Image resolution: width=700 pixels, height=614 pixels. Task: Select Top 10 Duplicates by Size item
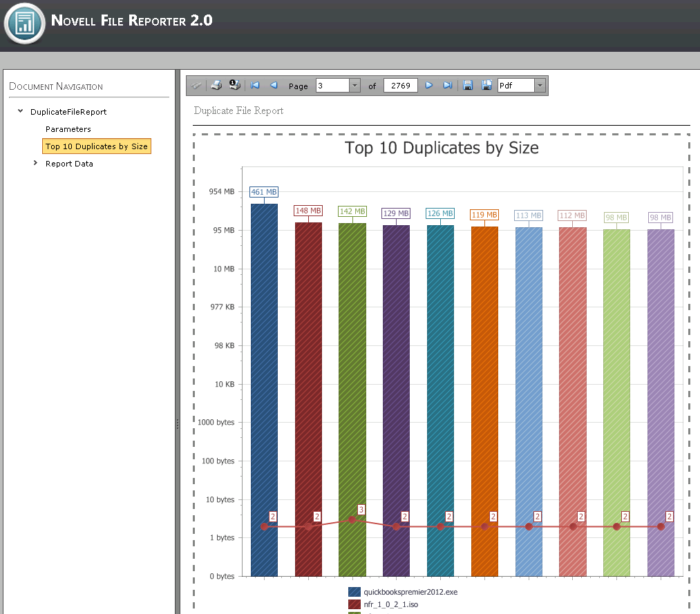click(x=97, y=146)
